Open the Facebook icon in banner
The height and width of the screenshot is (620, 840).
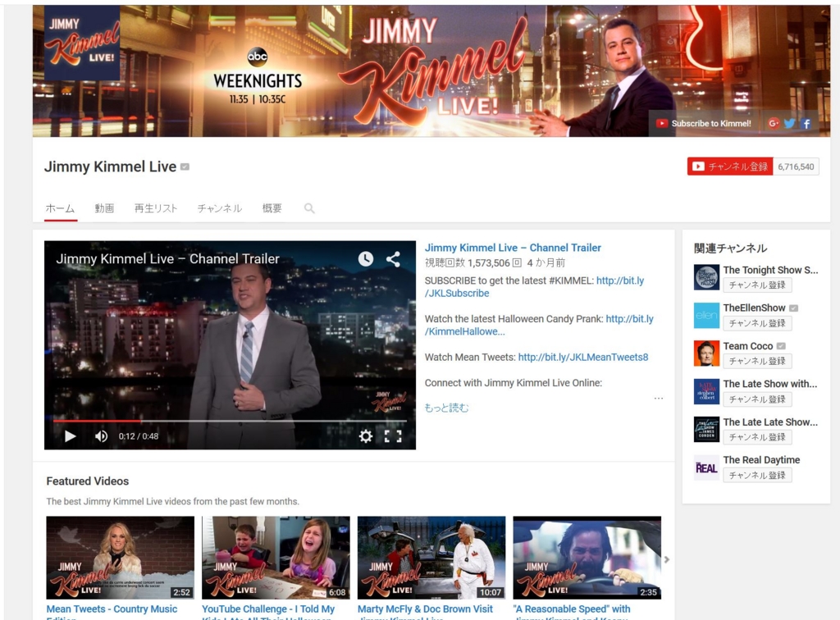coord(806,123)
